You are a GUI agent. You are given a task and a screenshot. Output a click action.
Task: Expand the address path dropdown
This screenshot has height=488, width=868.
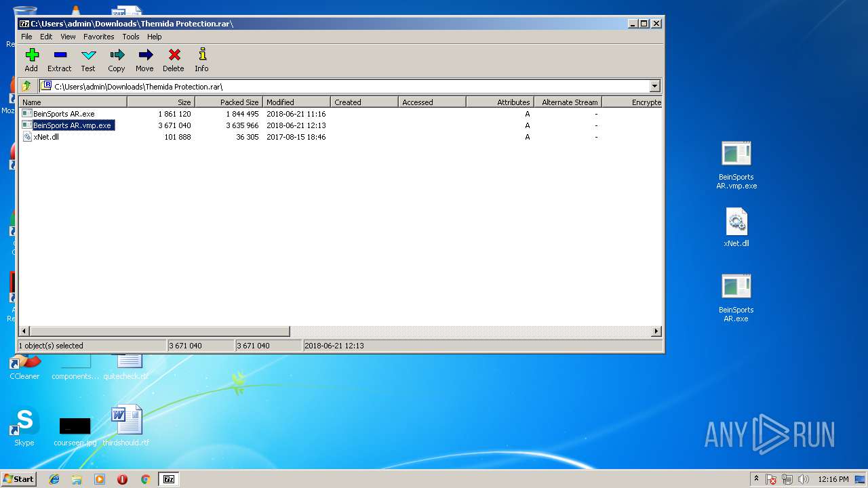click(x=654, y=86)
